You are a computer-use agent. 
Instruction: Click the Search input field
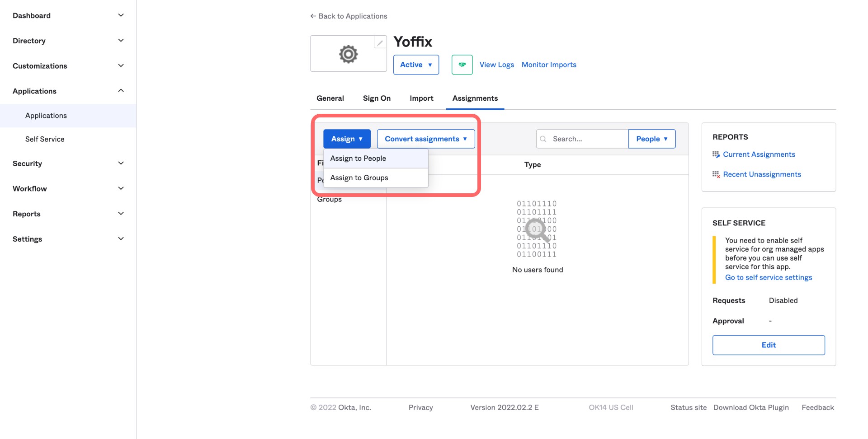pos(582,139)
